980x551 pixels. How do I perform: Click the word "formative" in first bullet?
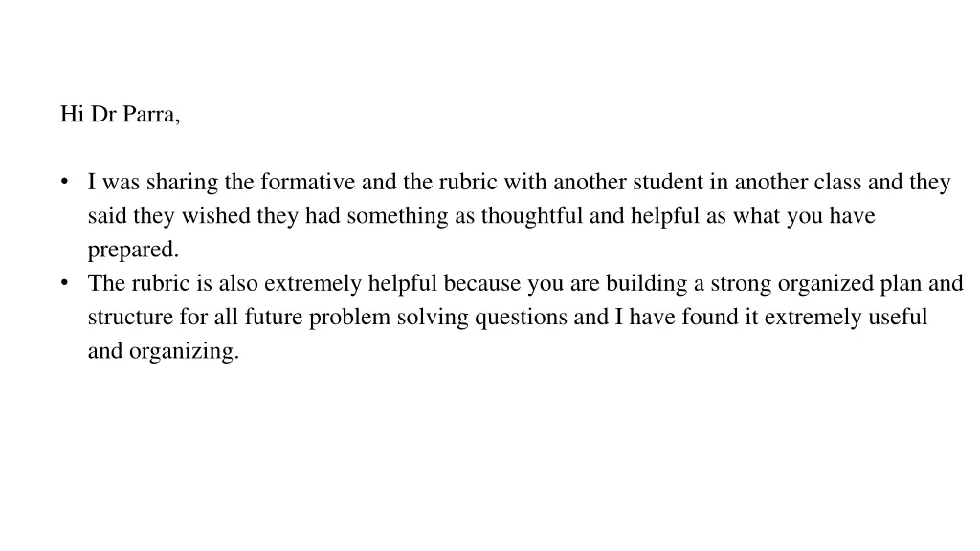tap(307, 182)
